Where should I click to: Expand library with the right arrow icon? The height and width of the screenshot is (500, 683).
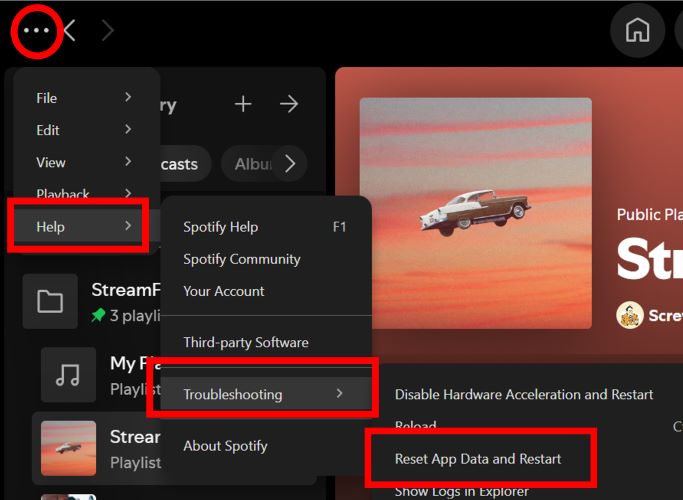tap(289, 104)
